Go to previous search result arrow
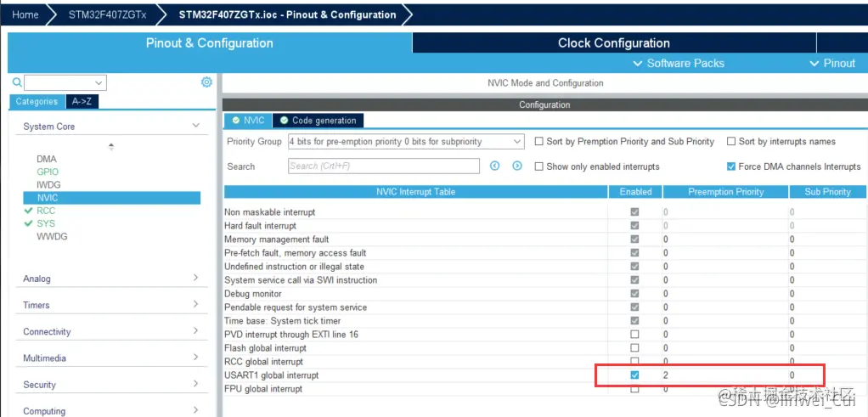 coord(495,166)
